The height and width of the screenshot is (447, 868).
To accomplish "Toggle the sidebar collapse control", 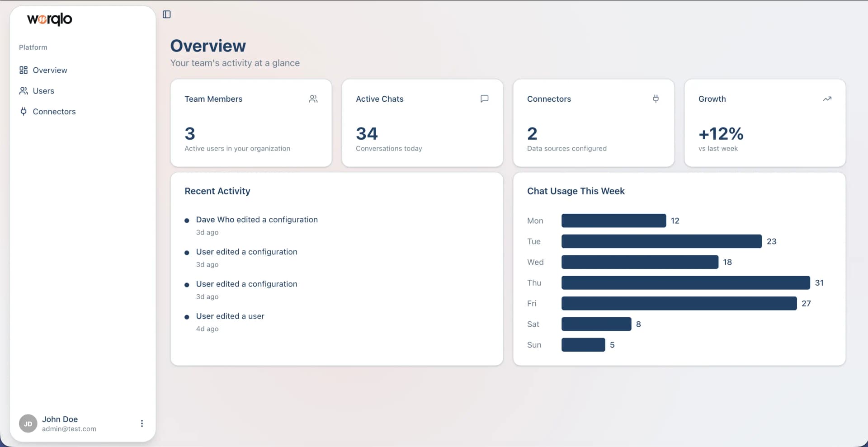I will 166,14.
